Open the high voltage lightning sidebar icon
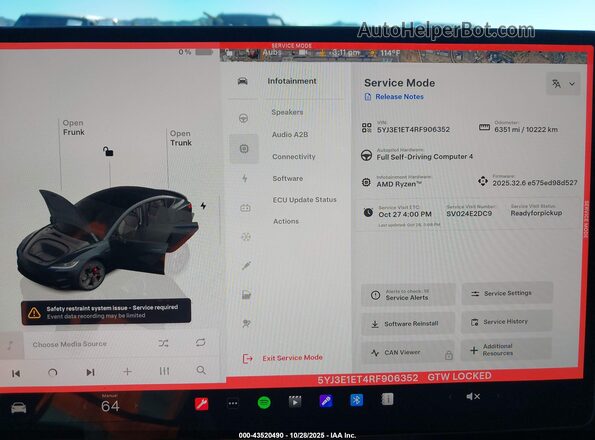The image size is (595, 440). (245, 178)
